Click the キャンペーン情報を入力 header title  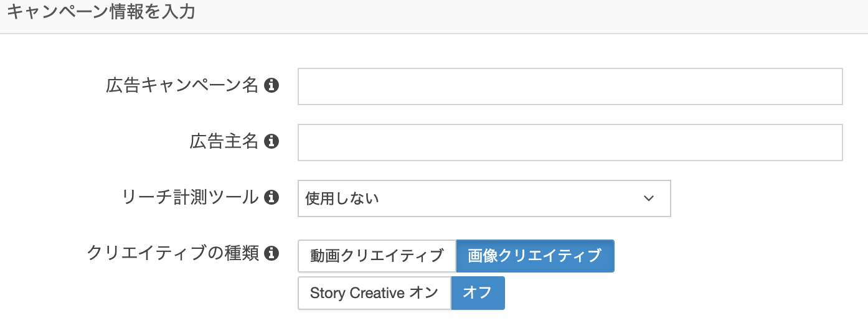click(x=101, y=12)
